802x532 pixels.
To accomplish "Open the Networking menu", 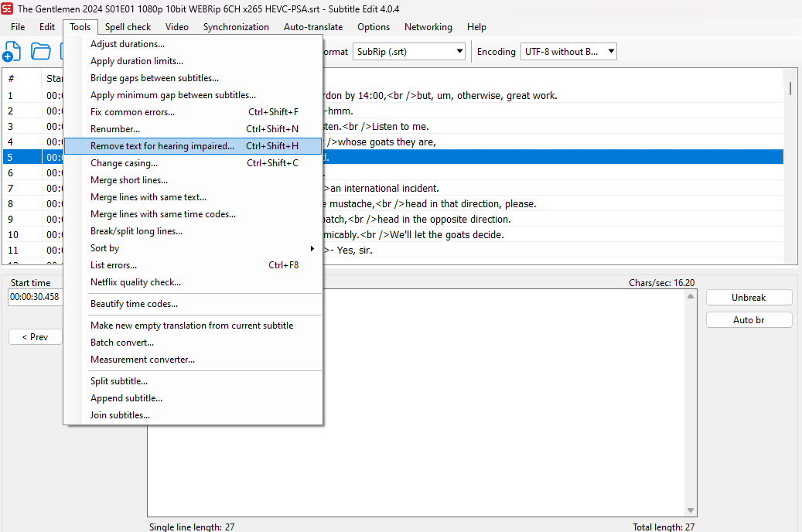I will pos(428,27).
